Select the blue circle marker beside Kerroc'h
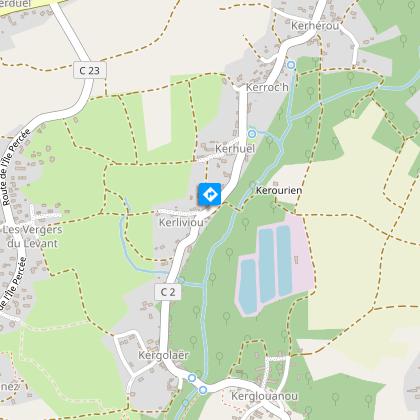 point(291,65)
